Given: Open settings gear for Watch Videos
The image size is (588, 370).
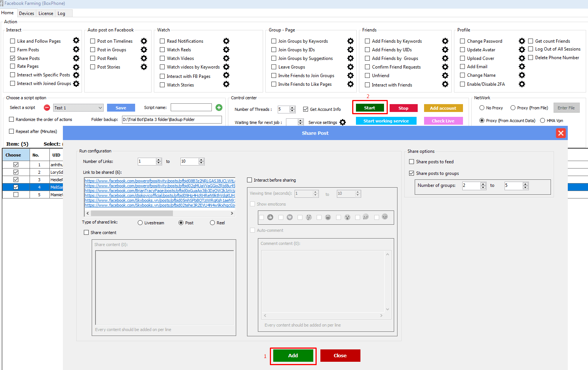Looking at the screenshot, I should tap(226, 58).
